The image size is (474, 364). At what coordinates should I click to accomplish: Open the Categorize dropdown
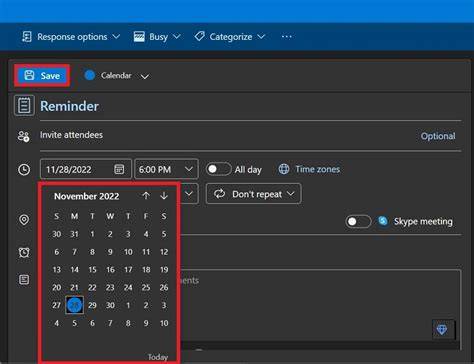pyautogui.click(x=230, y=37)
